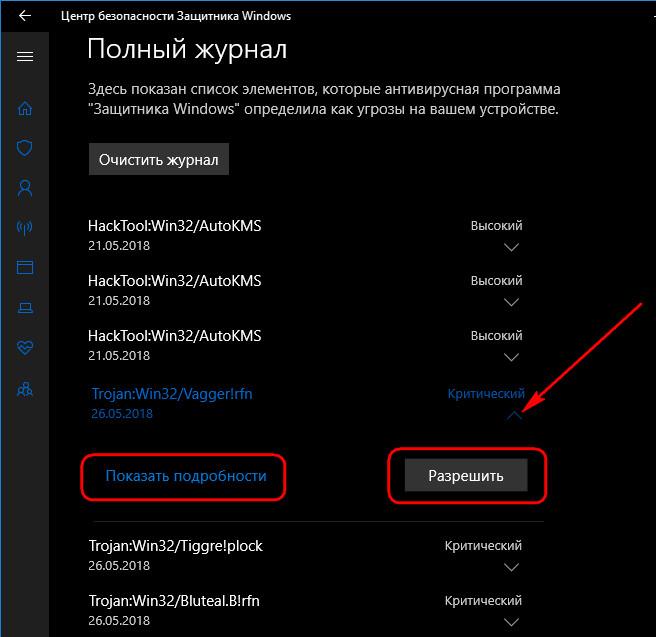Collapse the Trojan:Win32/Vagger!rfn entry
The width and height of the screenshot is (656, 637).
514,415
